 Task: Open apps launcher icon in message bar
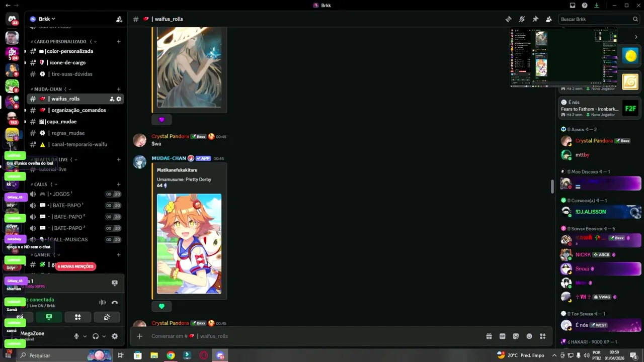tap(543, 336)
